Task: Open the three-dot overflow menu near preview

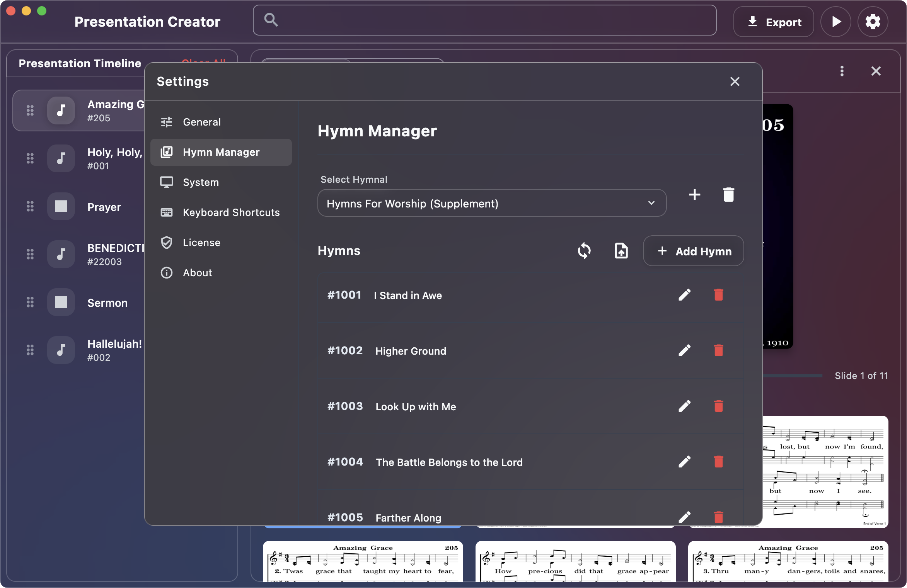Action: [x=842, y=71]
